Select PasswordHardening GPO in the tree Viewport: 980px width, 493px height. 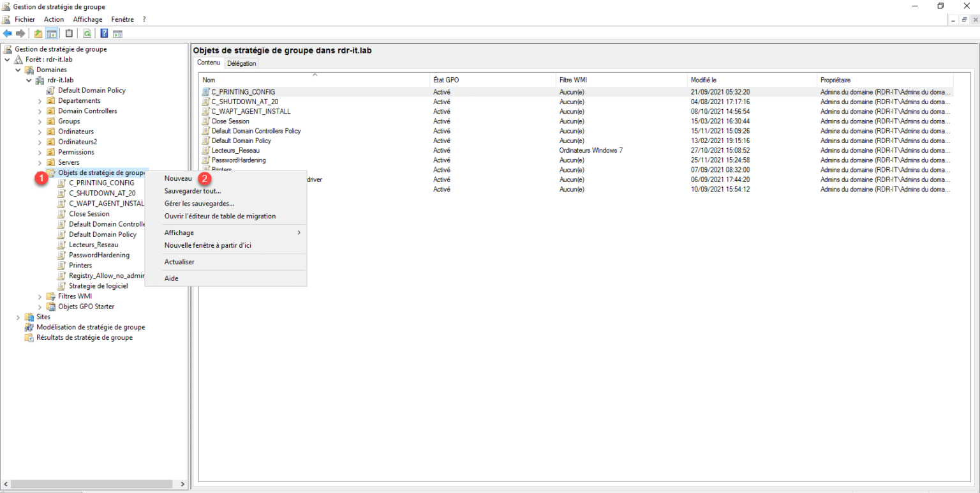[99, 255]
